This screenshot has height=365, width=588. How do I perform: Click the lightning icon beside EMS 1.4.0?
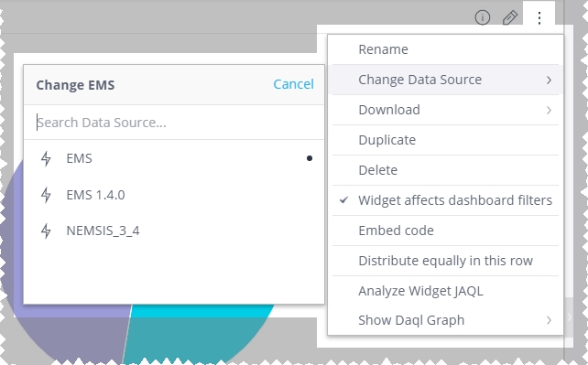(x=46, y=195)
